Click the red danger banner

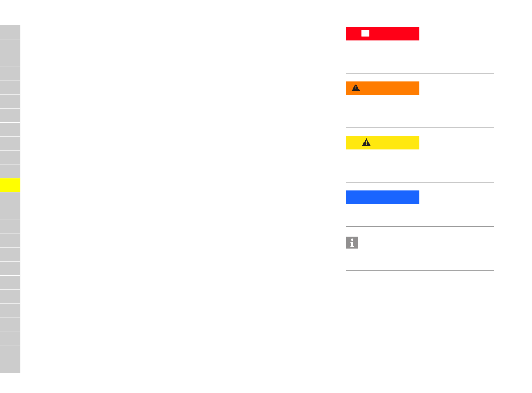pyautogui.click(x=382, y=34)
